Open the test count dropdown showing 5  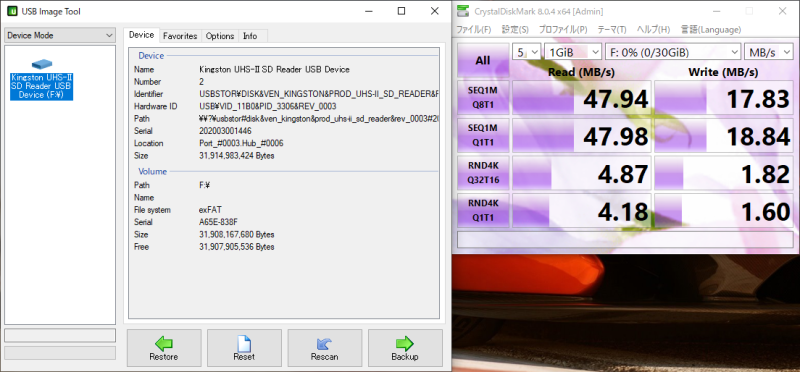[527, 52]
